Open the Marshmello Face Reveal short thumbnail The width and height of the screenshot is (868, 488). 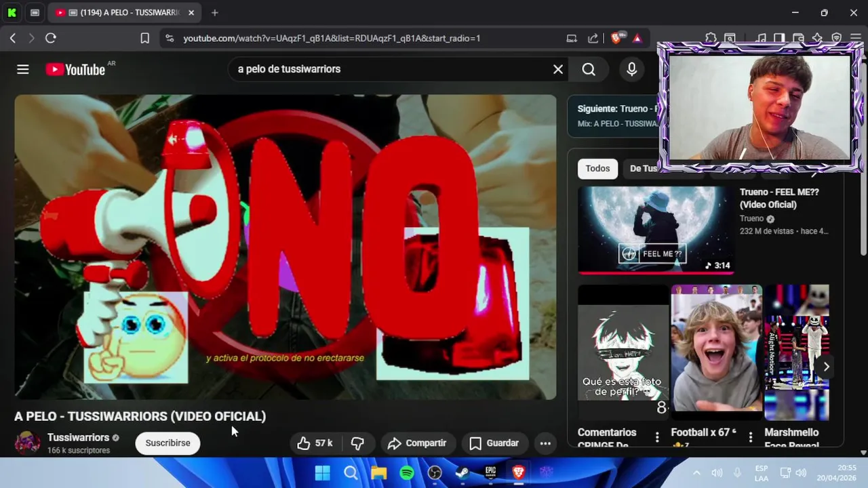(x=797, y=352)
